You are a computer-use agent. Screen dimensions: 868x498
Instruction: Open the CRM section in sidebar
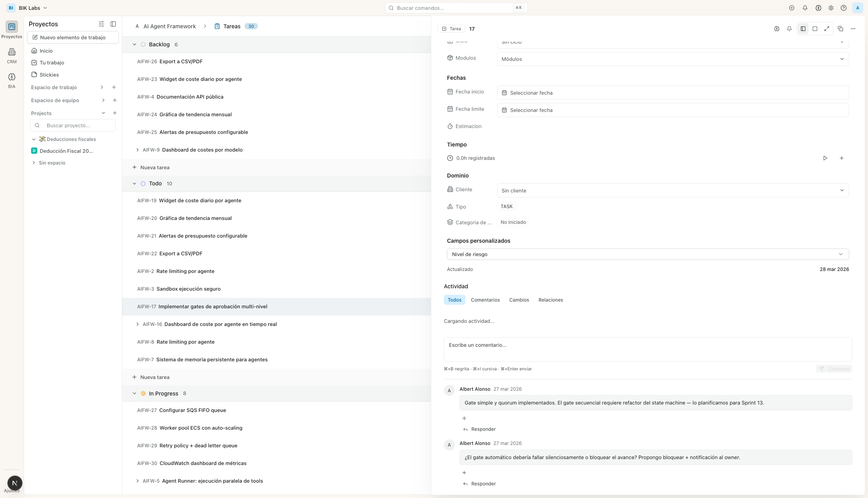click(x=12, y=55)
